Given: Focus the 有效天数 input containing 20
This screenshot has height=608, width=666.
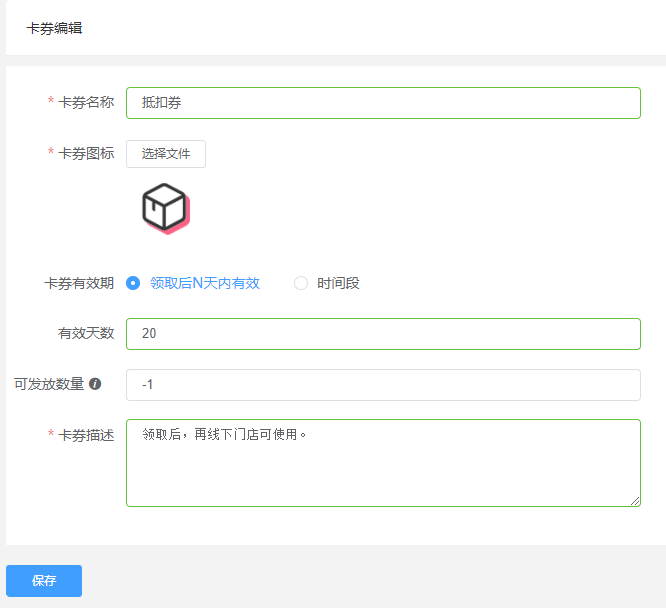Looking at the screenshot, I should click(x=383, y=334).
